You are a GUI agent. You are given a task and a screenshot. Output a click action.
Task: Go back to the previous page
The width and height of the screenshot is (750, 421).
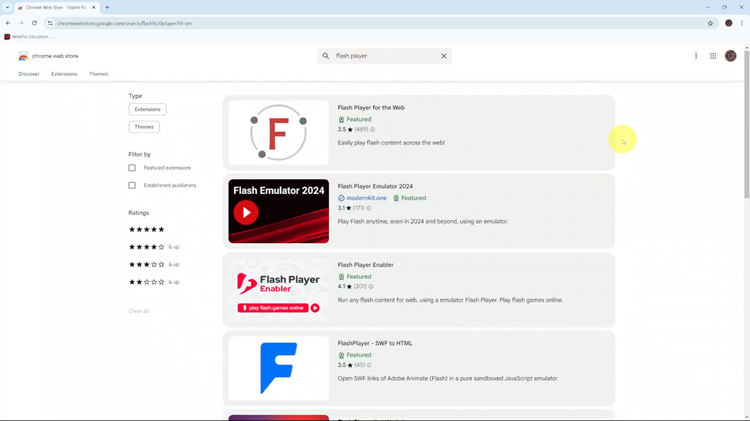(8, 23)
